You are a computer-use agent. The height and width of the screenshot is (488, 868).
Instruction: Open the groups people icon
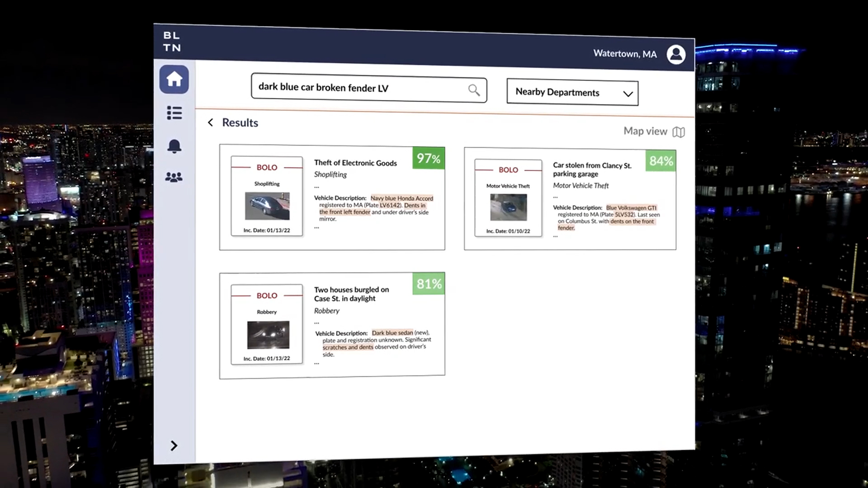(x=174, y=177)
